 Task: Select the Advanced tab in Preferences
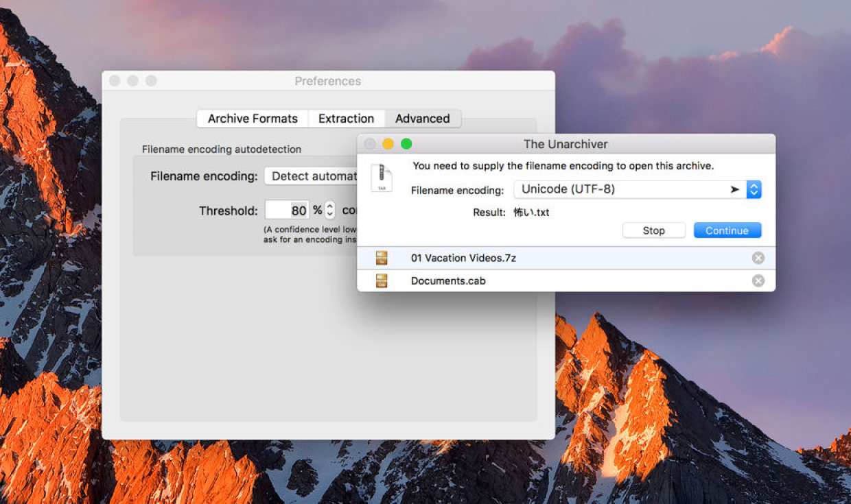coord(423,119)
